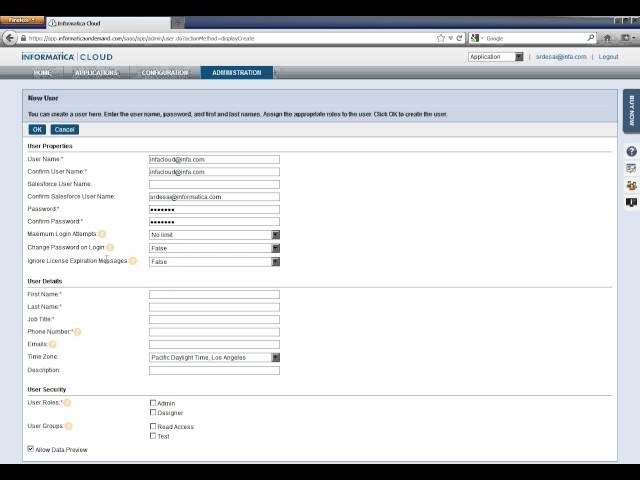Image resolution: width=640 pixels, height=480 pixels.
Task: Open the browser home page icon
Action: [x=607, y=38]
